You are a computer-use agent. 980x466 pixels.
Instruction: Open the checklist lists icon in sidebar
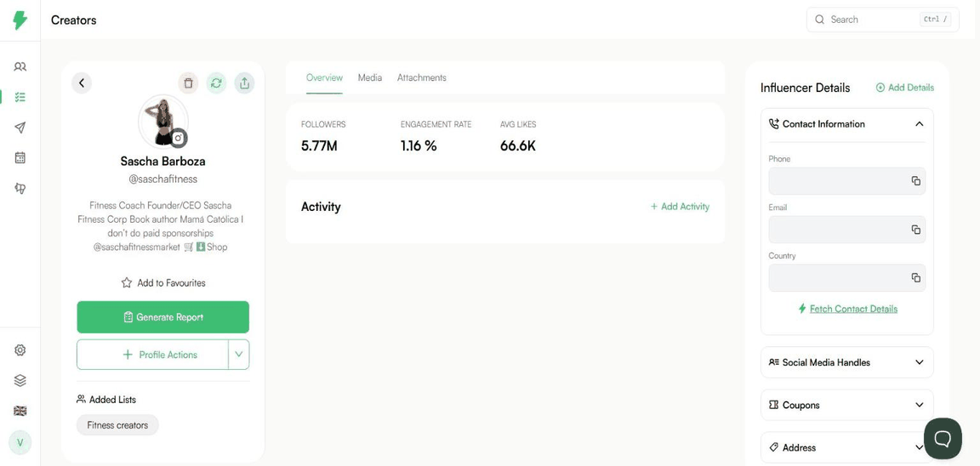click(x=20, y=97)
